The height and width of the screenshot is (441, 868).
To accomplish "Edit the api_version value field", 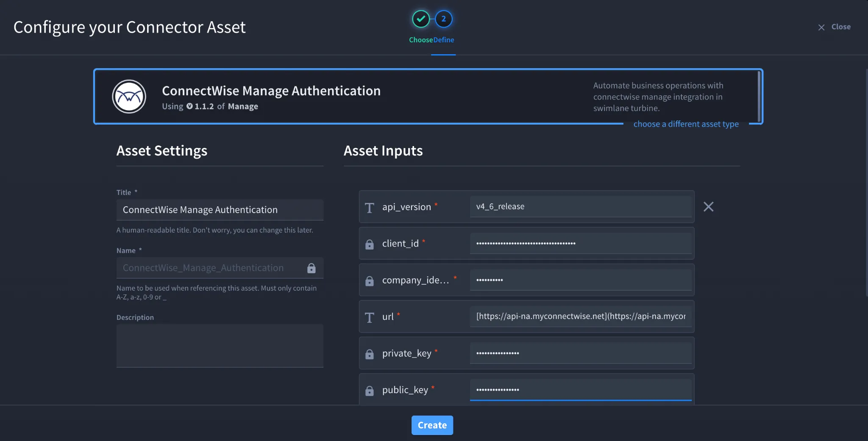I will (x=581, y=206).
